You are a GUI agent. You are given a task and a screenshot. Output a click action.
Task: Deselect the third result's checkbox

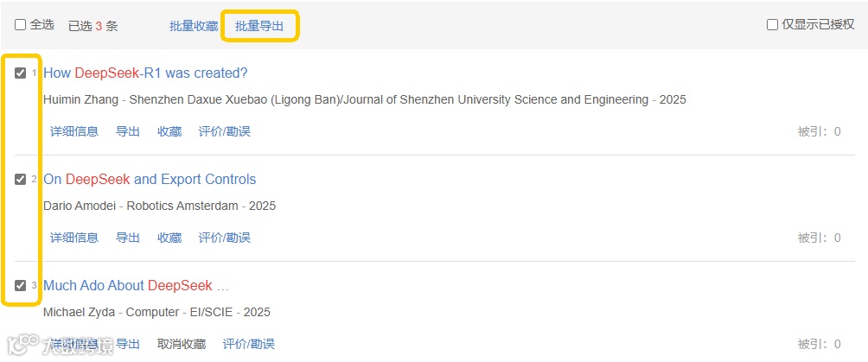[x=21, y=286]
